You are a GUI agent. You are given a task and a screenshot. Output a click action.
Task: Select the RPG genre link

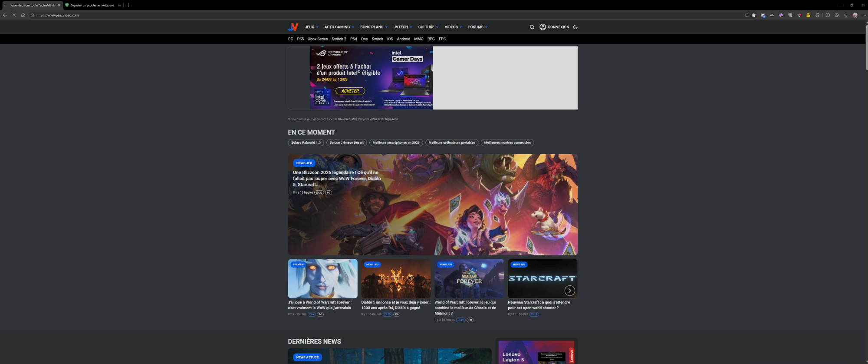[431, 39]
